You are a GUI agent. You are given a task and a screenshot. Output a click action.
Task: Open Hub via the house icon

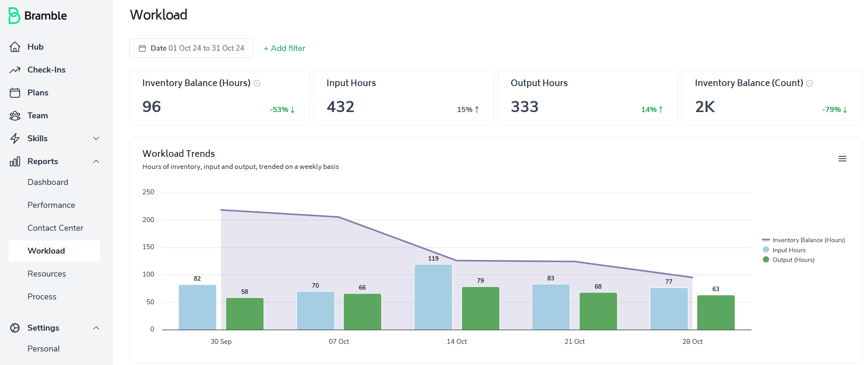click(x=15, y=47)
